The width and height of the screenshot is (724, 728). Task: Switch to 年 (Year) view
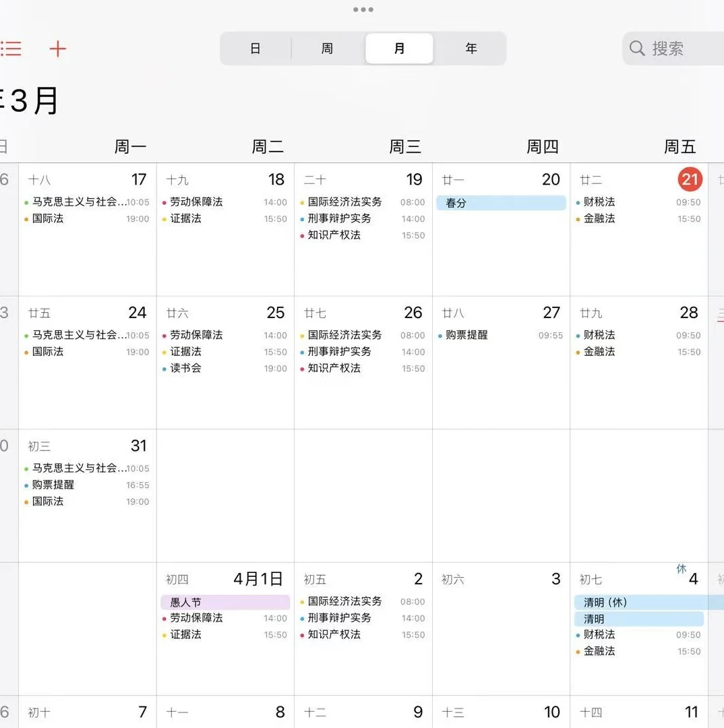tap(471, 49)
